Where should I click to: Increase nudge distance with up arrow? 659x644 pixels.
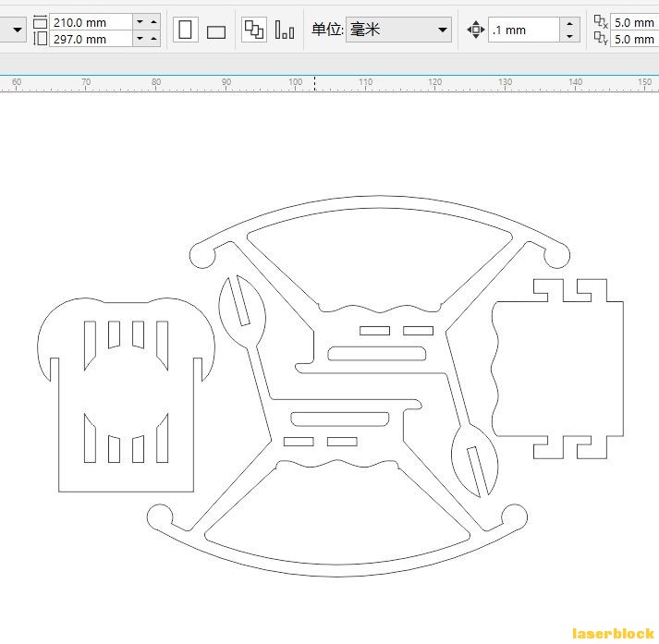pyautogui.click(x=569, y=23)
